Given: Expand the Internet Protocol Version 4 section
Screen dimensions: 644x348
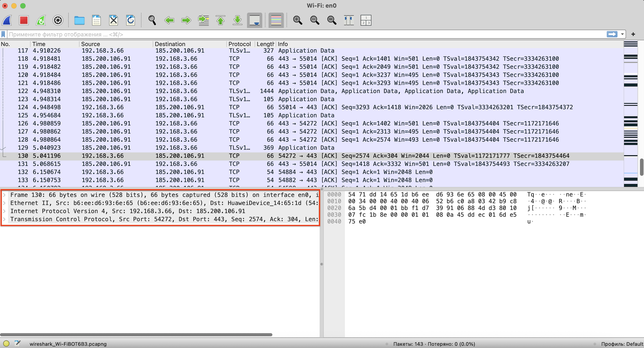Looking at the screenshot, I should tap(5, 211).
